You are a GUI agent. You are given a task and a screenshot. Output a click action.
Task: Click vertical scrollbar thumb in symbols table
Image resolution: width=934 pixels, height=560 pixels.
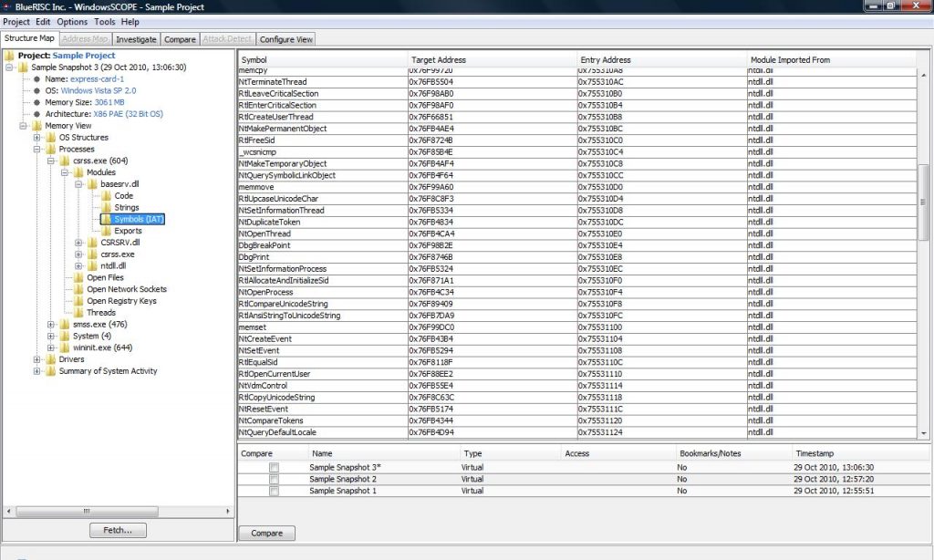click(923, 202)
